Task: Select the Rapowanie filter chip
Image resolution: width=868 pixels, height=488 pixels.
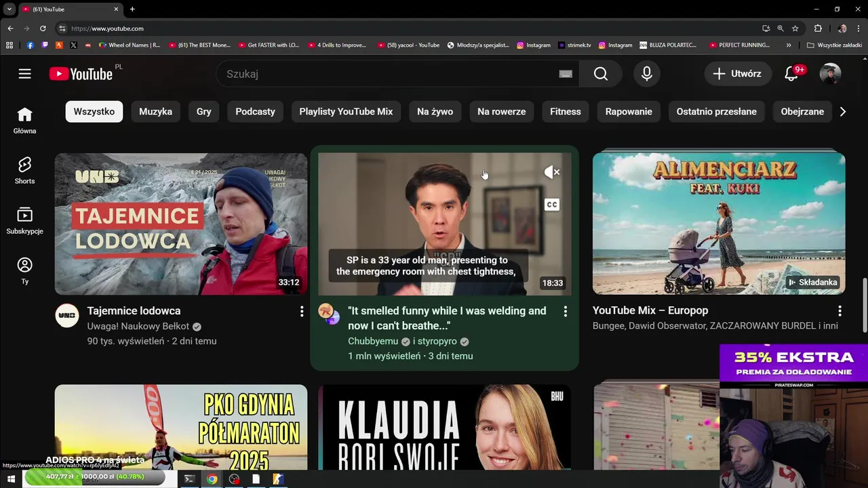Action: [x=629, y=112]
